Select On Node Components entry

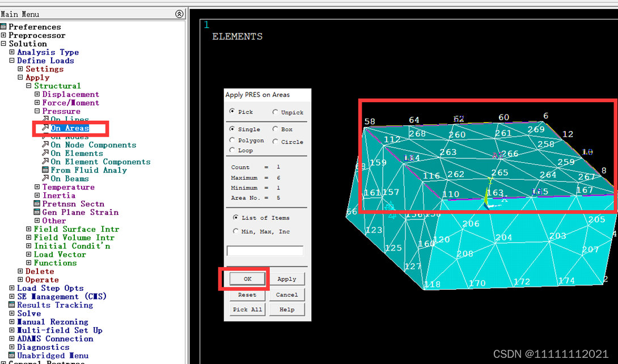point(93,145)
